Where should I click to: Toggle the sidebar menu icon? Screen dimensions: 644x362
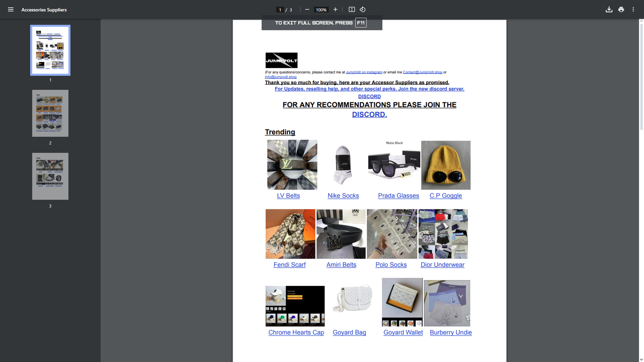(x=11, y=9)
